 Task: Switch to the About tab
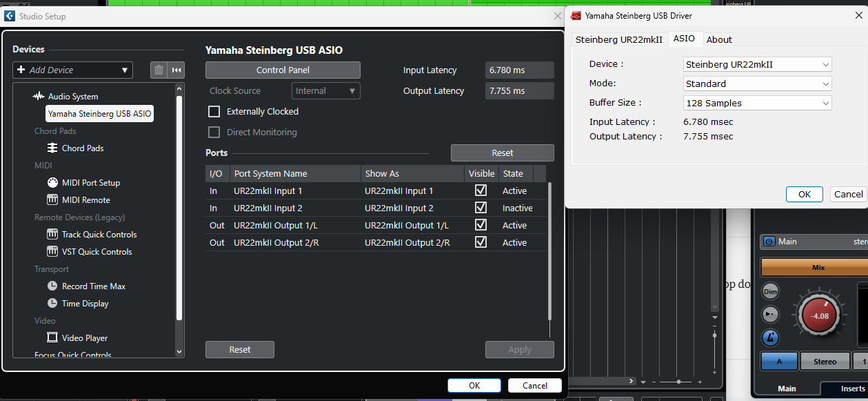pyautogui.click(x=719, y=39)
